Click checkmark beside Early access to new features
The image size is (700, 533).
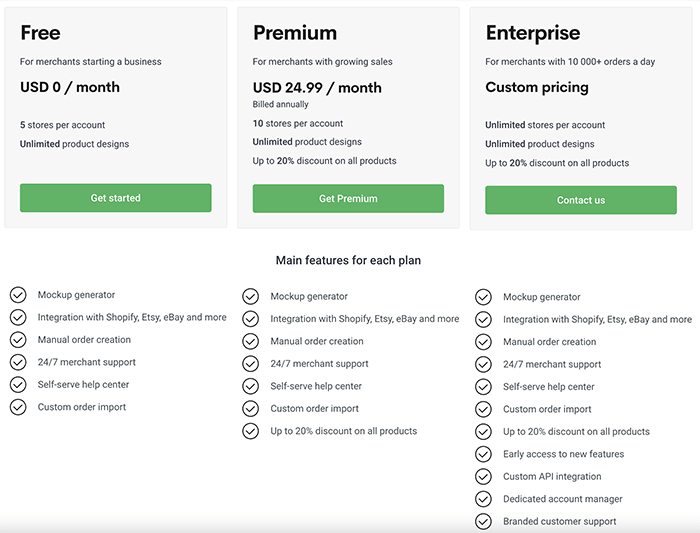click(x=483, y=454)
